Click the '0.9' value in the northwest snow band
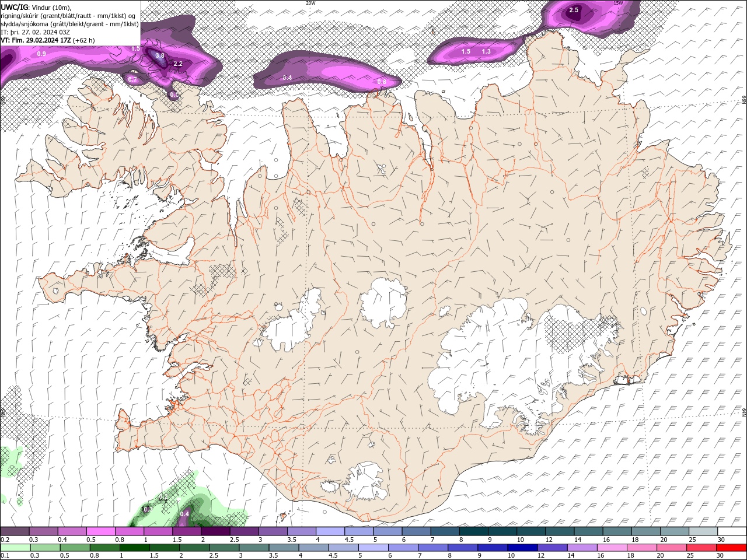The height and width of the screenshot is (560, 747). tap(41, 54)
